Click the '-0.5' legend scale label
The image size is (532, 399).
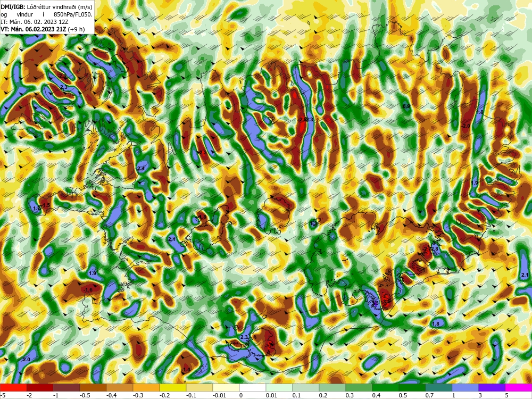coord(85,395)
